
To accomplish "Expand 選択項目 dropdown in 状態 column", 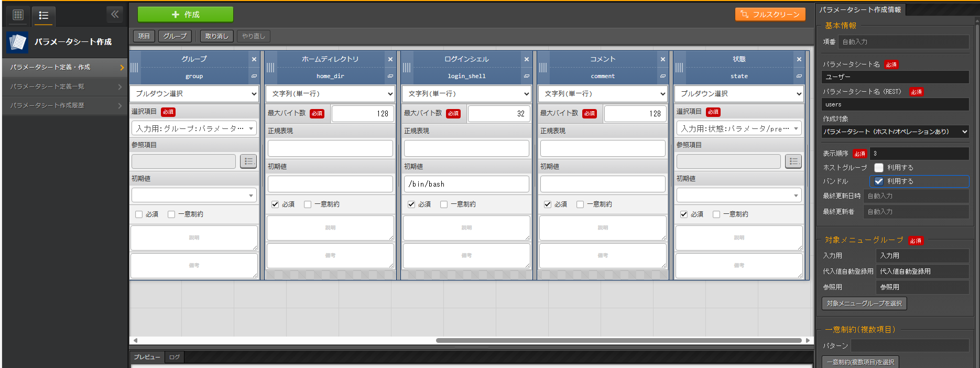I will point(739,128).
